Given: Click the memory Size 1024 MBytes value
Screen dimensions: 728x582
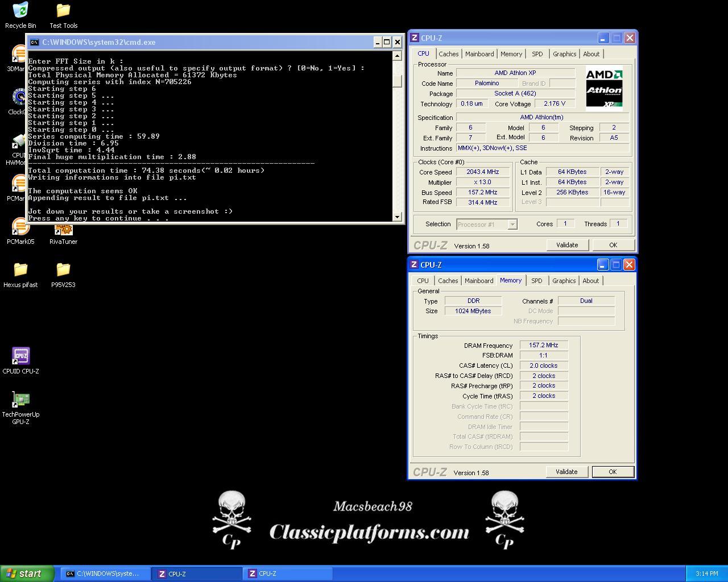Looking at the screenshot, I should (473, 311).
